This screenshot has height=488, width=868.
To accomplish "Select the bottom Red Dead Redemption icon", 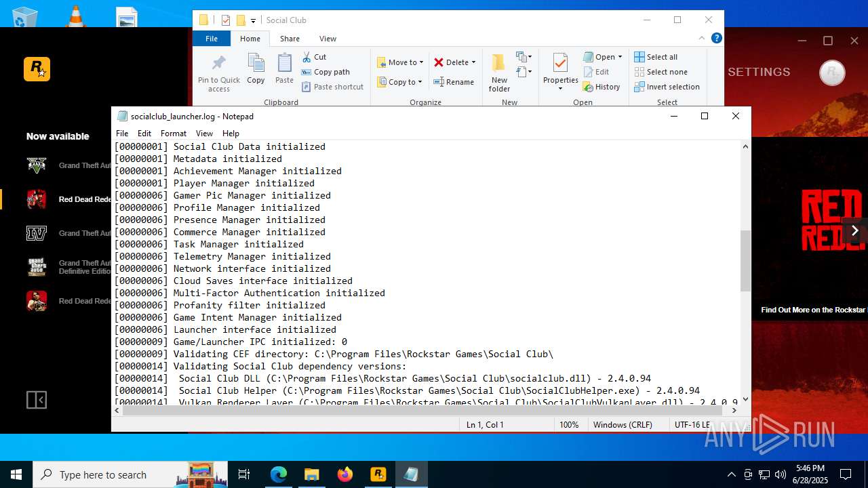I will [x=37, y=301].
